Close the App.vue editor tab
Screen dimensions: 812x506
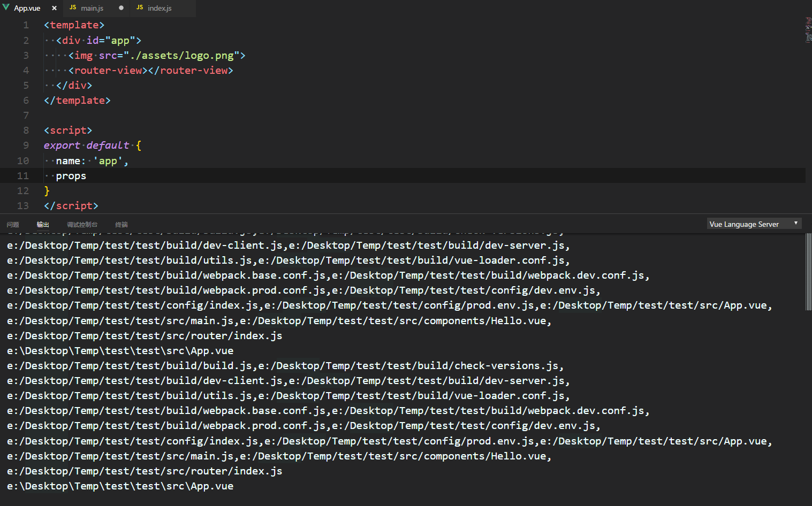point(54,8)
